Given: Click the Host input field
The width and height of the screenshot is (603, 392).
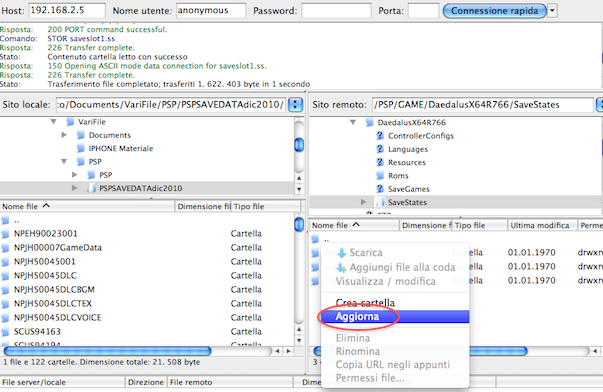Looking at the screenshot, I should tap(67, 10).
